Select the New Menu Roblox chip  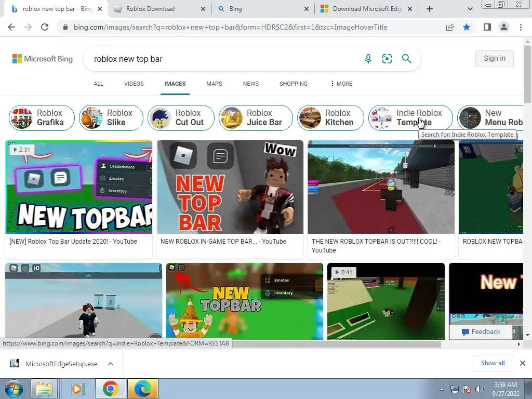[x=490, y=118]
